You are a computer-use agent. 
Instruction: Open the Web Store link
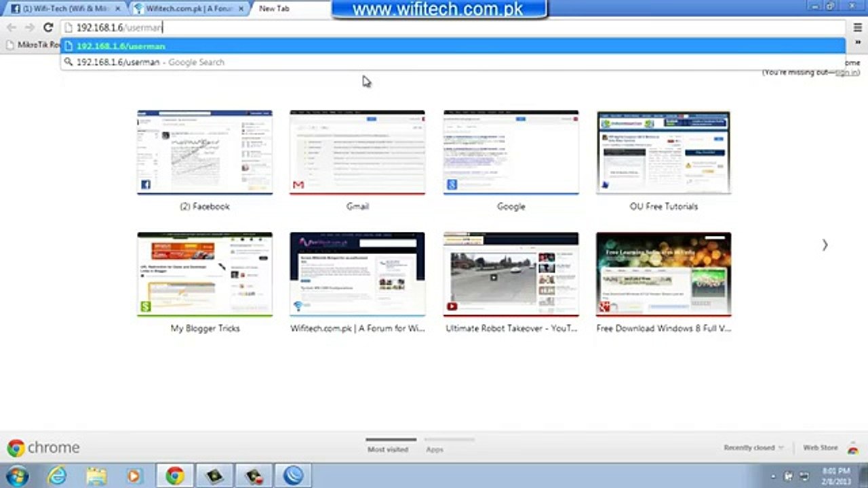pos(821,448)
